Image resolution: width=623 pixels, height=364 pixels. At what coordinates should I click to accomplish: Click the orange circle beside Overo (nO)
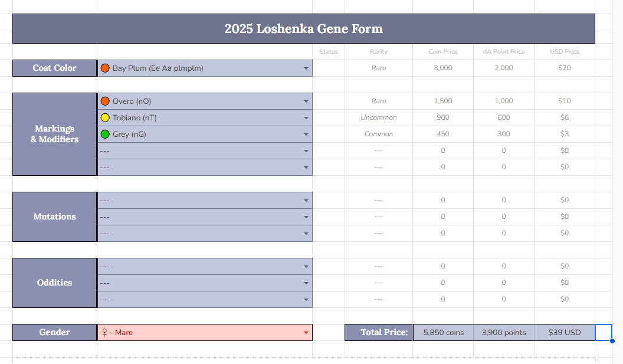[105, 101]
